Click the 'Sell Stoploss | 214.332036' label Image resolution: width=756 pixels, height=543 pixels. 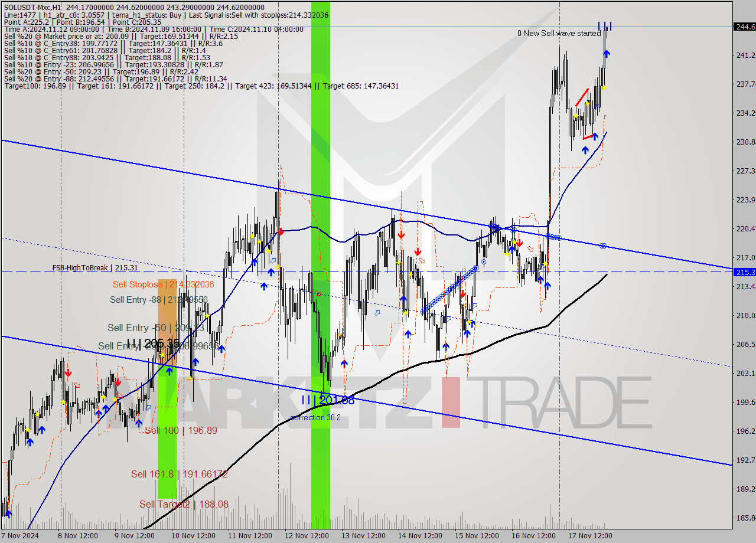pyautogui.click(x=163, y=284)
